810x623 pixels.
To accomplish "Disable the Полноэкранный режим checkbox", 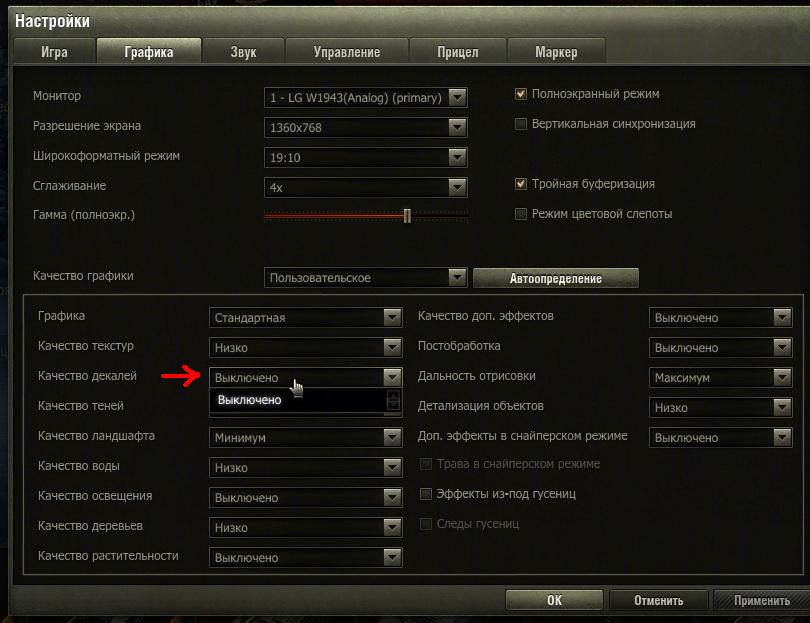I will coord(521,94).
